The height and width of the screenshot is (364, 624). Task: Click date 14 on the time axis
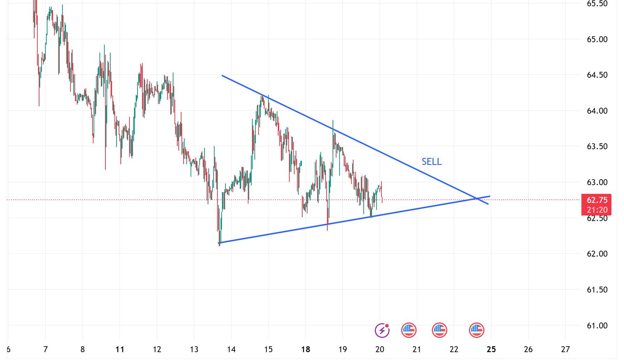[x=231, y=349]
